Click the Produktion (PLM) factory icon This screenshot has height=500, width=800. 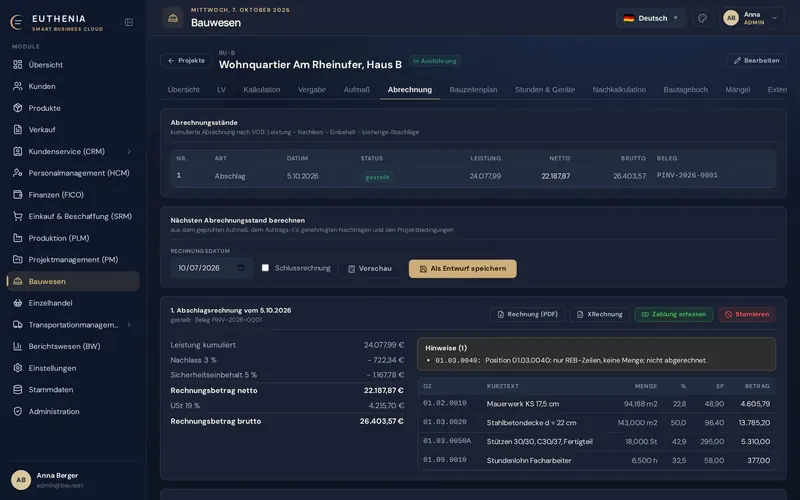(18, 238)
